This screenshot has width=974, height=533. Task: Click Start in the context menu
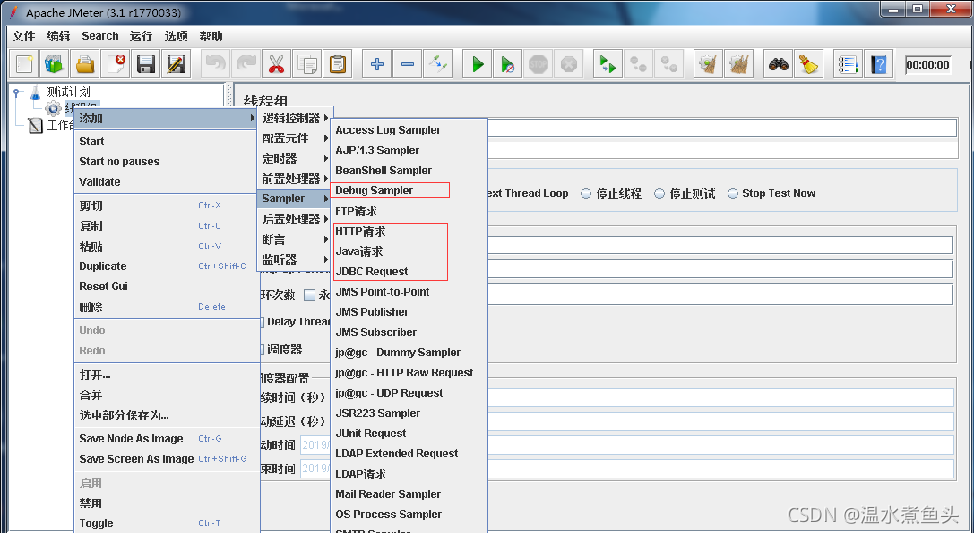point(92,141)
